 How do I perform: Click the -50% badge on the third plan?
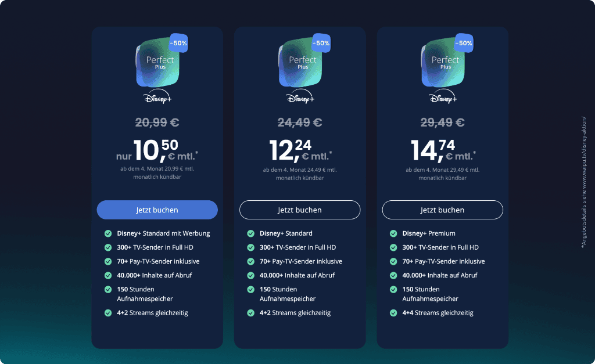coord(464,43)
